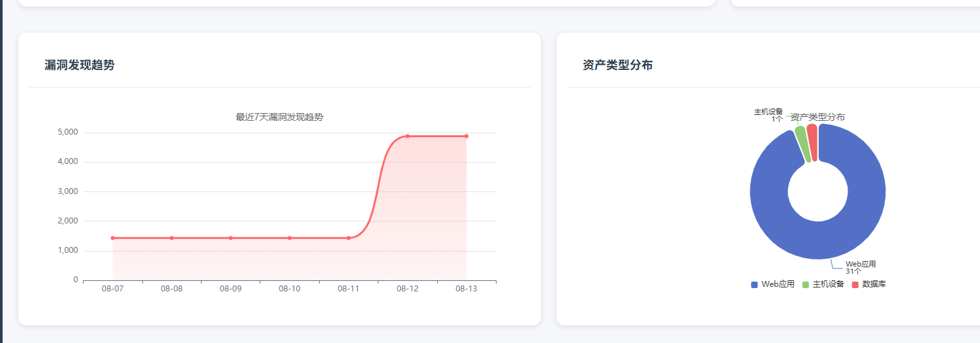Image resolution: width=980 pixels, height=343 pixels.
Task: Click the 漏洞发现趋势 card heading
Action: click(80, 65)
